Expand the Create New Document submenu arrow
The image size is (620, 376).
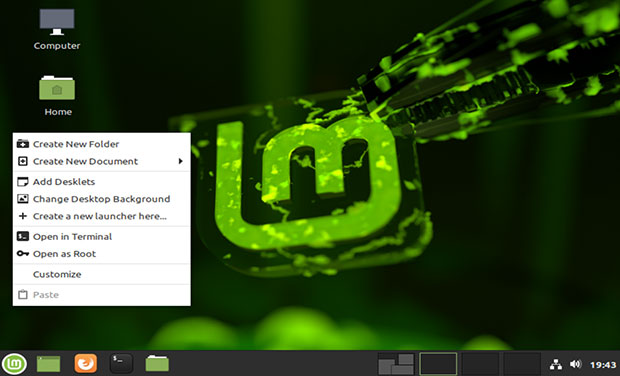tap(181, 161)
